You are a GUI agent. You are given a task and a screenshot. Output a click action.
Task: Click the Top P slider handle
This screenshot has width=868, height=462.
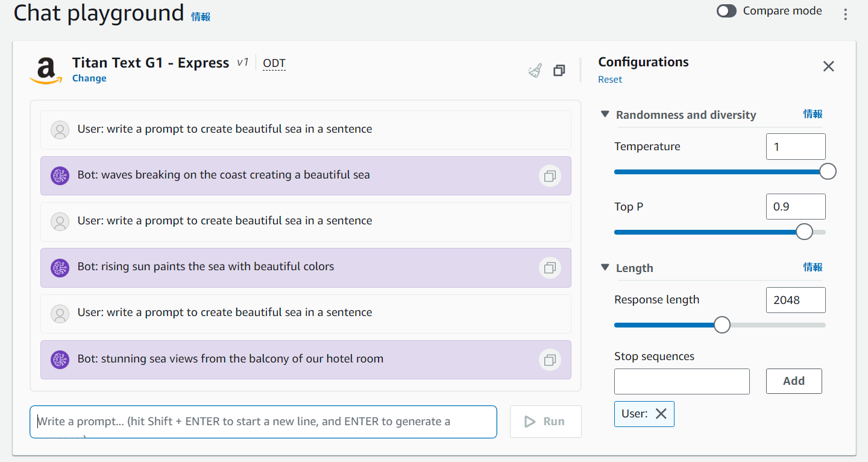click(804, 232)
